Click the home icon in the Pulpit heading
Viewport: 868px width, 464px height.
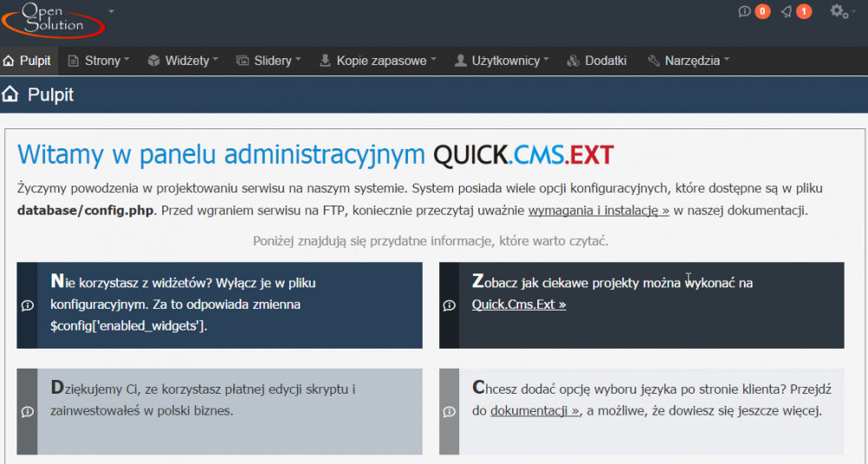10,94
